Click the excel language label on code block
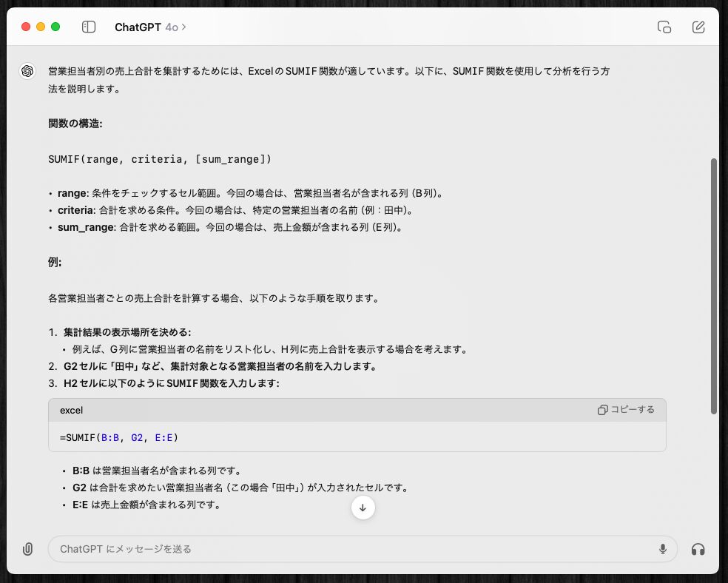 tap(72, 410)
